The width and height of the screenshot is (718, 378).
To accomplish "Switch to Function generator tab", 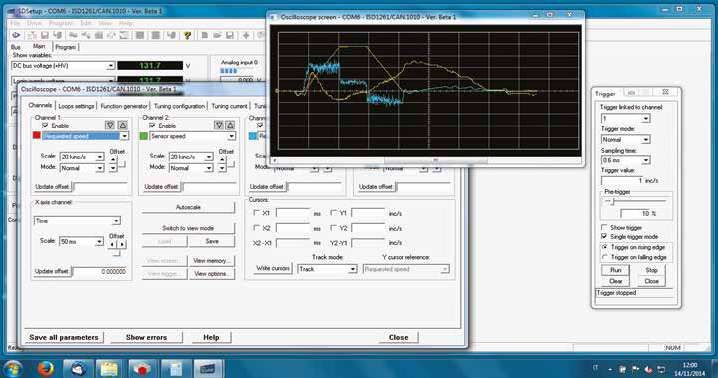I will click(x=124, y=106).
